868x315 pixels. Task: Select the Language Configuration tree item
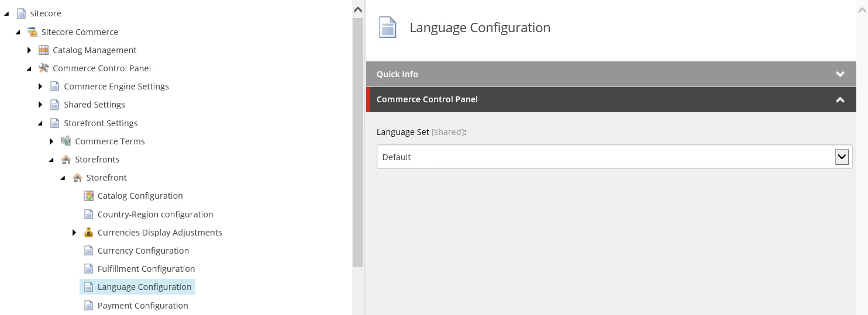[144, 287]
